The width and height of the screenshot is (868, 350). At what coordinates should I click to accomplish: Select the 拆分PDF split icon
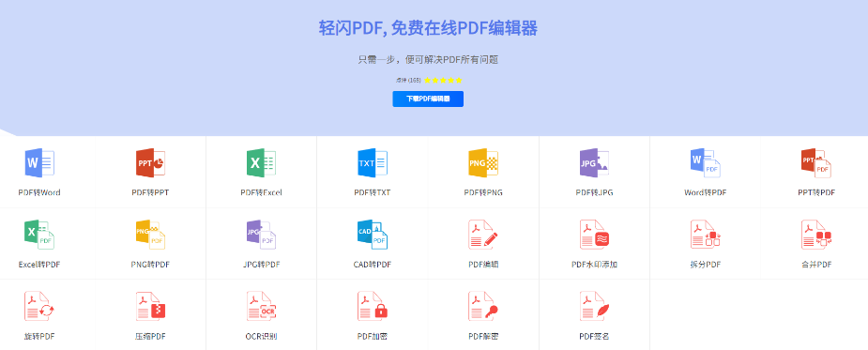[x=706, y=235]
